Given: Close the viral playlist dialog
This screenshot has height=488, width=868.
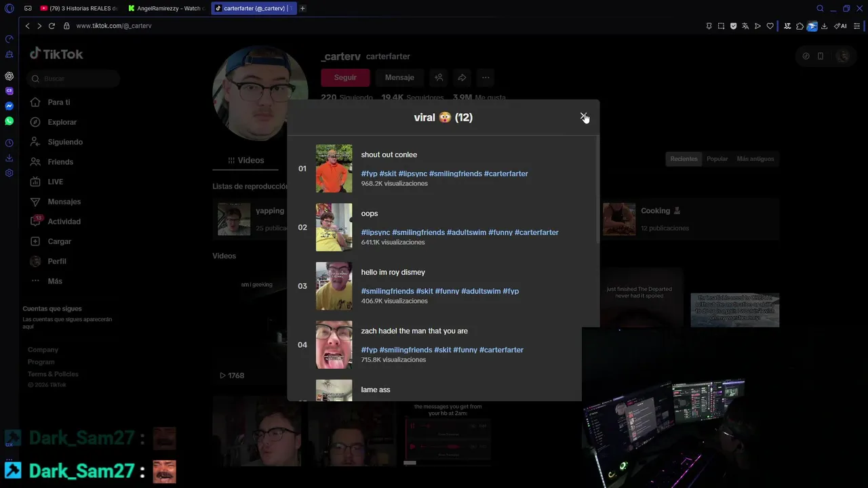Looking at the screenshot, I should 583,117.
